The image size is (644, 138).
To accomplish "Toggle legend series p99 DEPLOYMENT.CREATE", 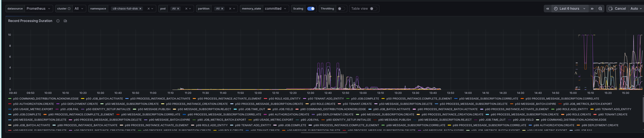I will [600, 125].
